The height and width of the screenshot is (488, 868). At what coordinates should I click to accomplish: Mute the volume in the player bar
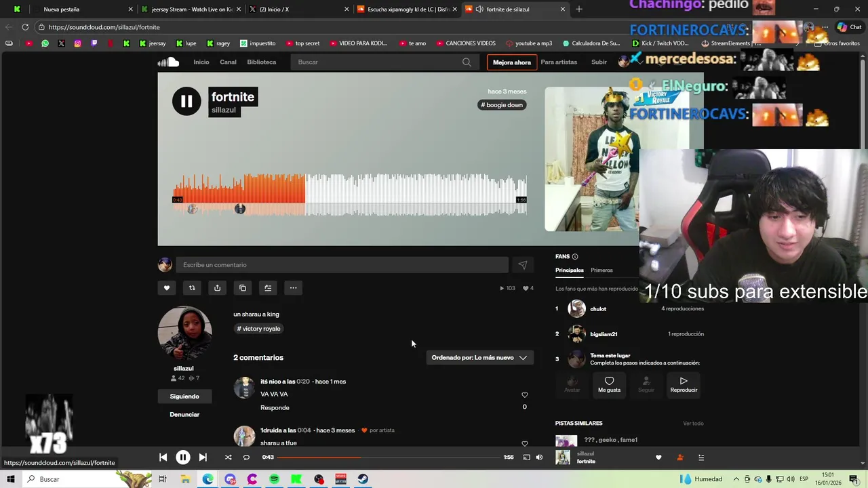539,457
